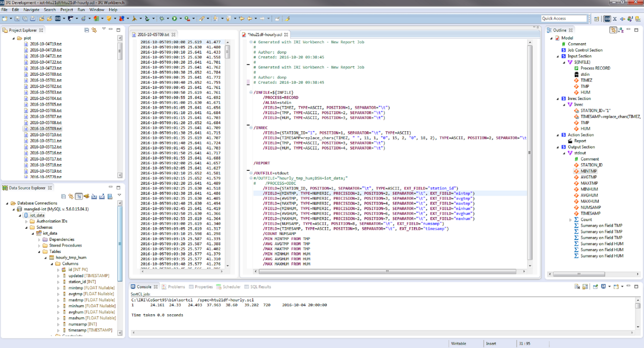
Task: Open the Run toolbar dropdown arrow
Action: point(180,19)
